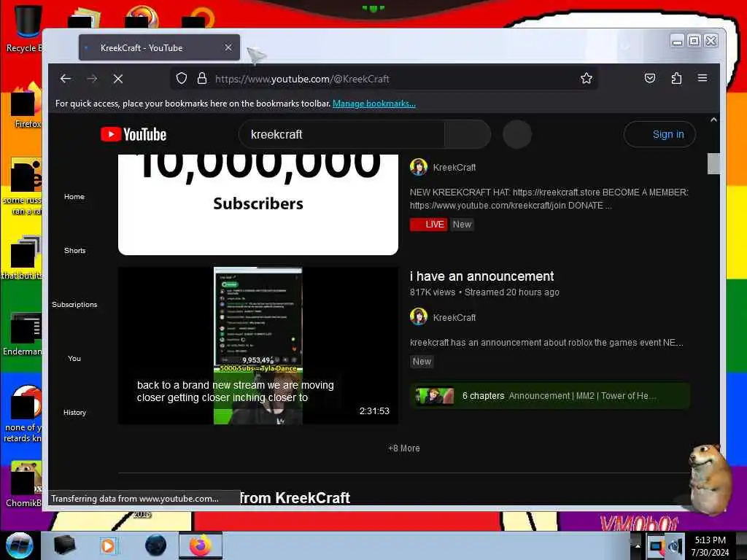The image size is (747, 560).
Task: Open the 10,000,000 Subscribers live thumbnail
Action: tap(258, 205)
